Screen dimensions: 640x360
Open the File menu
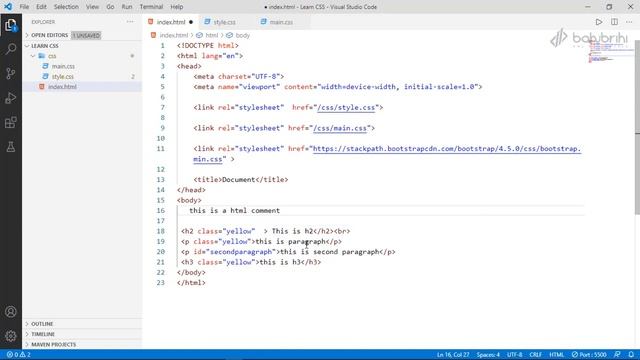coord(24,7)
